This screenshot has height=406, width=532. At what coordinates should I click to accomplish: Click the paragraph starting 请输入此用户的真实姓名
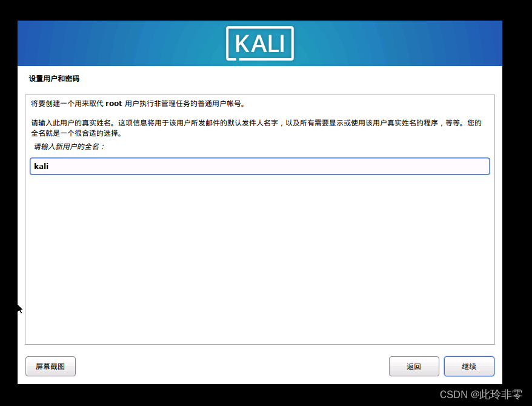256,128
